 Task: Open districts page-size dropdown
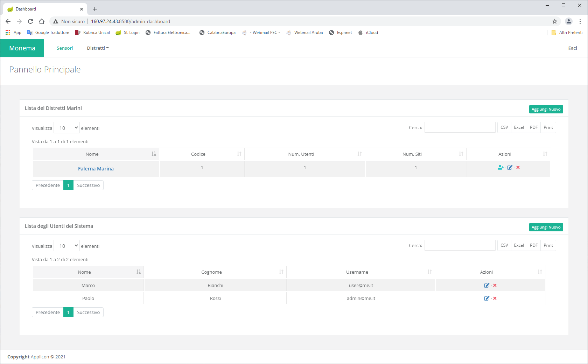click(x=67, y=128)
